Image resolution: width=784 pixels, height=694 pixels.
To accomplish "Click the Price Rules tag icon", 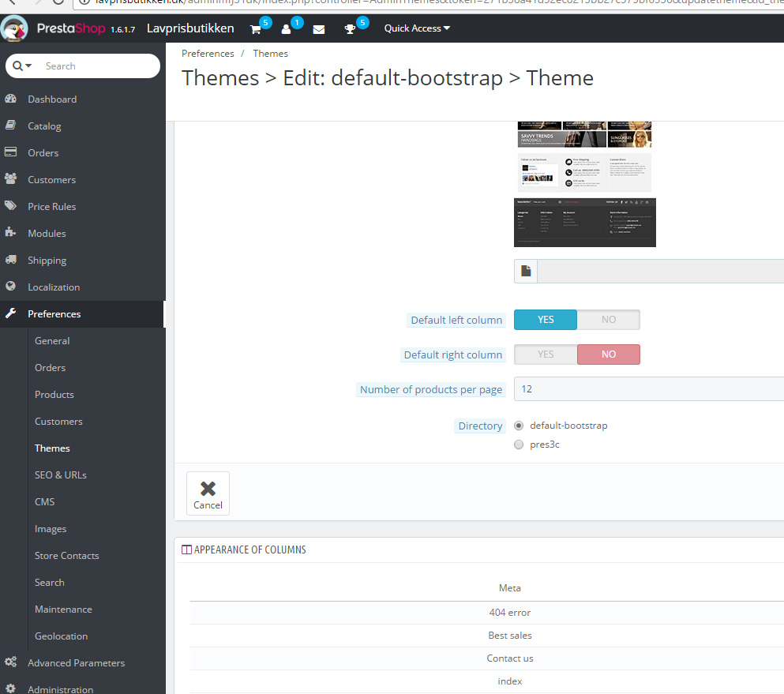I will [10, 205].
